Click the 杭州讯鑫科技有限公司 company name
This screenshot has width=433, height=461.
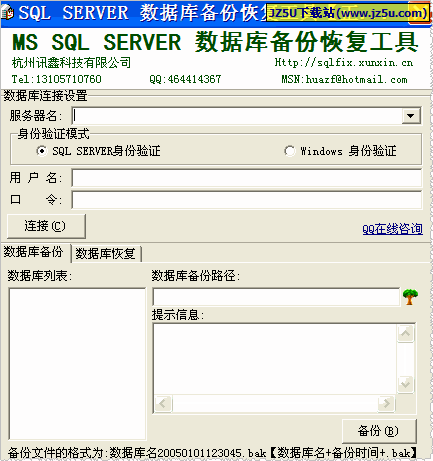pos(71,62)
